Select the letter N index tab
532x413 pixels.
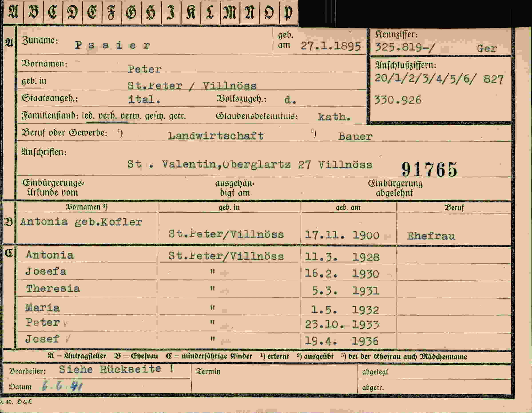pyautogui.click(x=250, y=12)
